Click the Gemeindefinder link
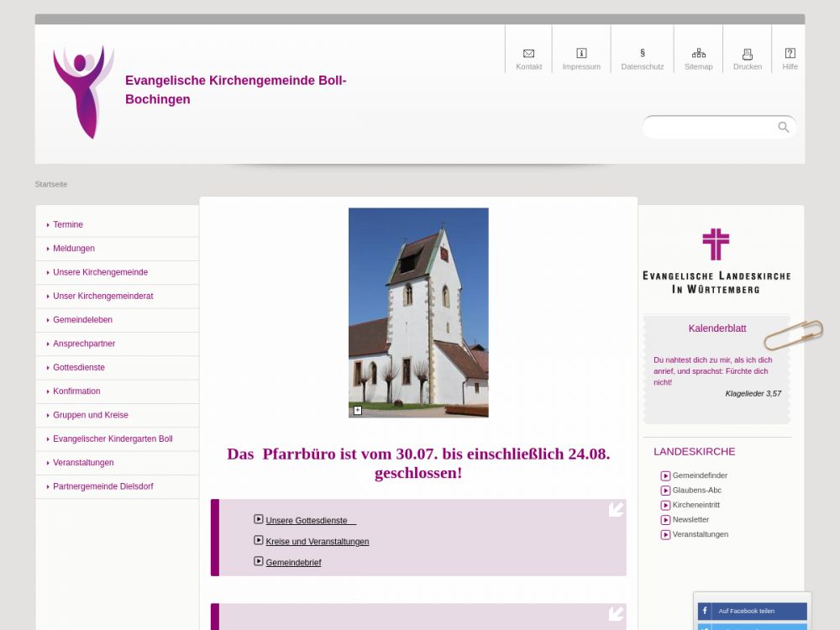The image size is (840, 630). pos(700,475)
